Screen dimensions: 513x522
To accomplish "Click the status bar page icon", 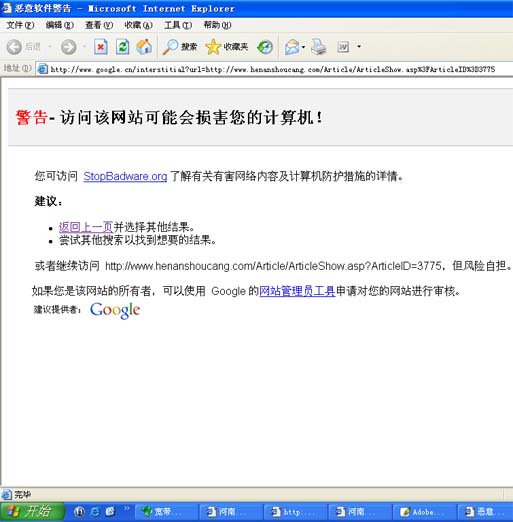I will pos(6,494).
